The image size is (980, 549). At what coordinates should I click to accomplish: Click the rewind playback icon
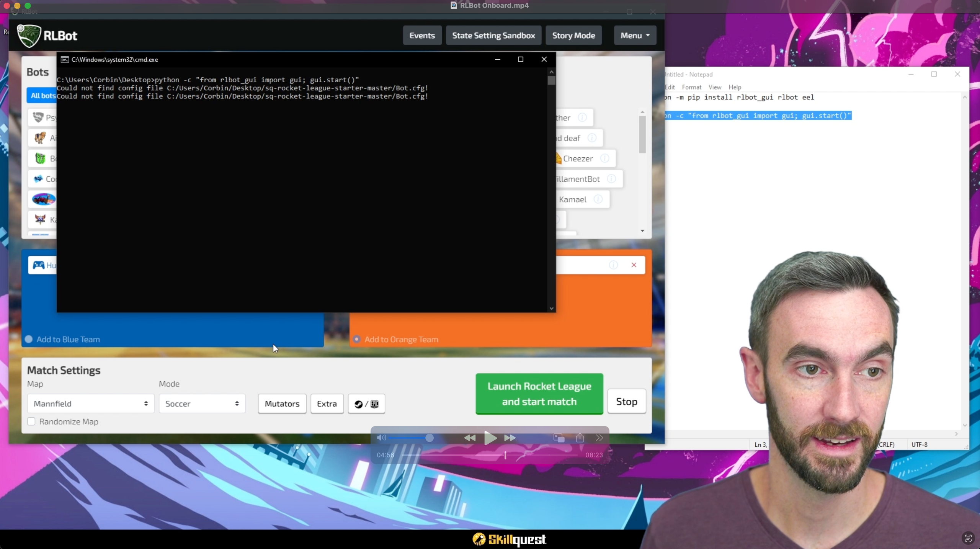click(x=470, y=438)
